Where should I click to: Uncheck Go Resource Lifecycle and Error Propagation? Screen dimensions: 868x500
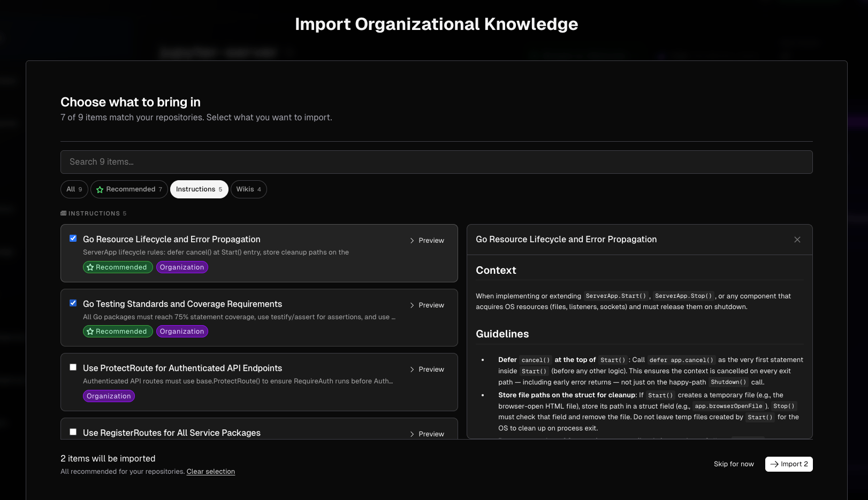(x=73, y=239)
